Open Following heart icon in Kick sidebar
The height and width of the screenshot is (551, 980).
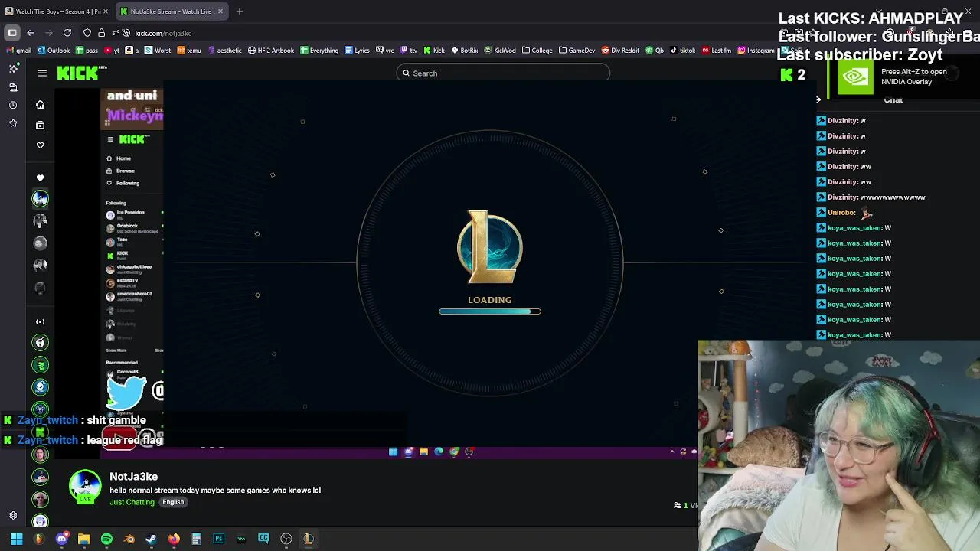(41, 145)
